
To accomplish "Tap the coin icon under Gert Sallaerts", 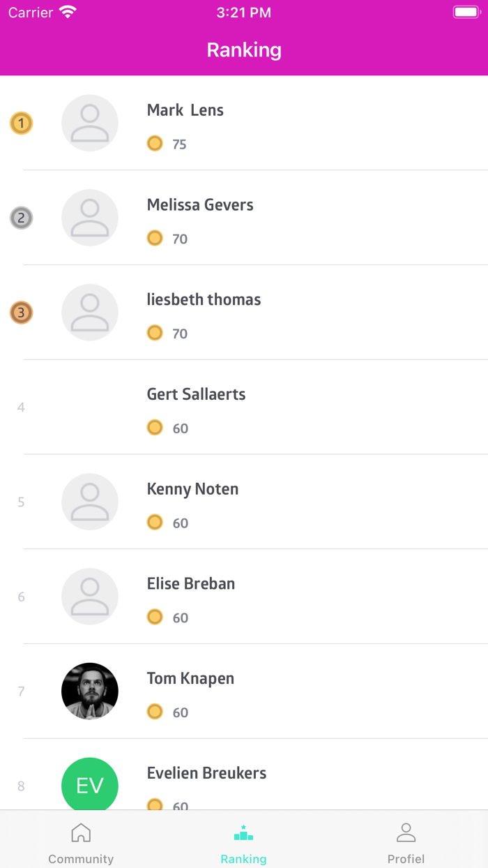I will point(155,428).
